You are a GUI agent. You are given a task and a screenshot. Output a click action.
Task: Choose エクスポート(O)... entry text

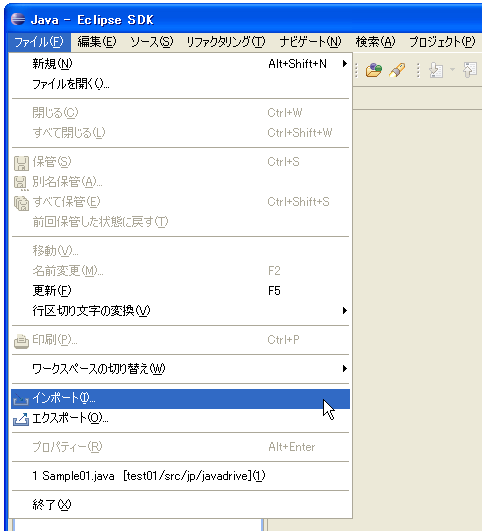[70, 418]
